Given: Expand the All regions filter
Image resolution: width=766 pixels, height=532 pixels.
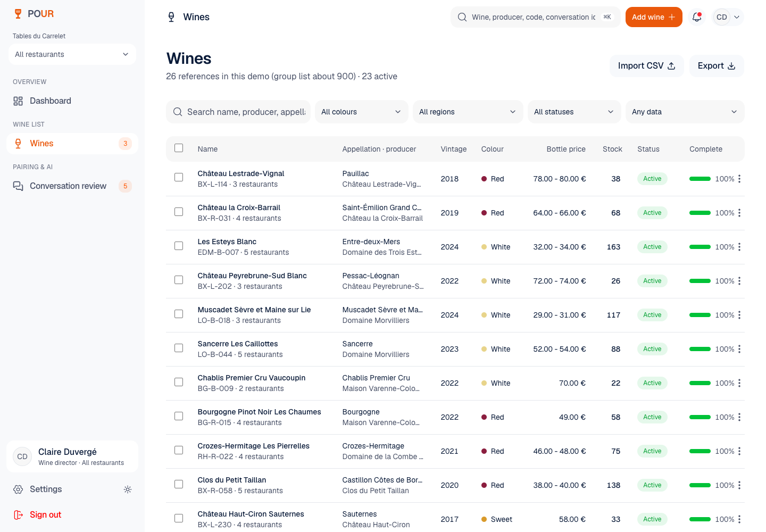Looking at the screenshot, I should pos(468,112).
